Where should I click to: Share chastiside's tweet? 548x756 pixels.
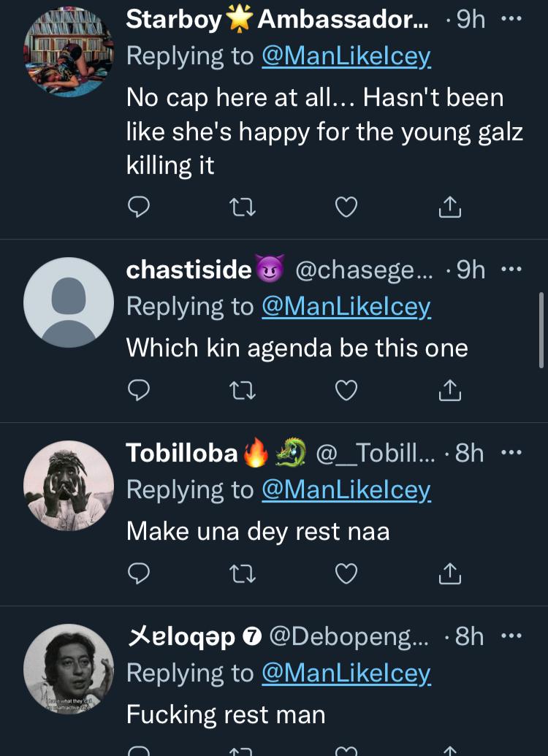[449, 392]
